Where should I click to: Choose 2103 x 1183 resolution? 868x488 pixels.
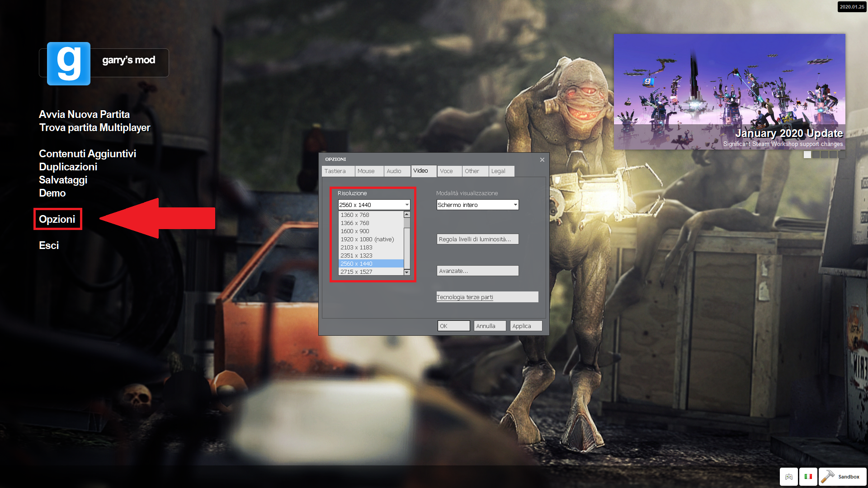[x=371, y=248]
